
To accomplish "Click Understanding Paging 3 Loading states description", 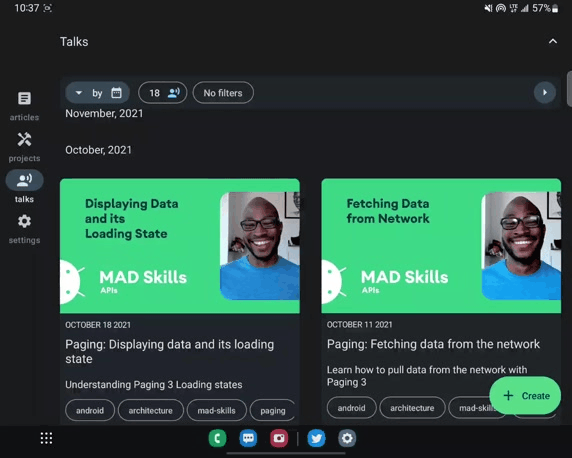I will 154,385.
